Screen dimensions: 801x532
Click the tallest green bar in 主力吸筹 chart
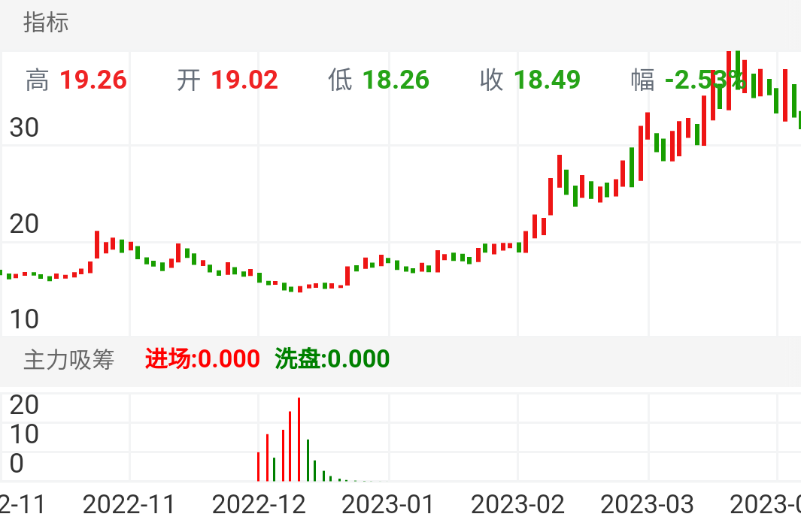(308, 460)
